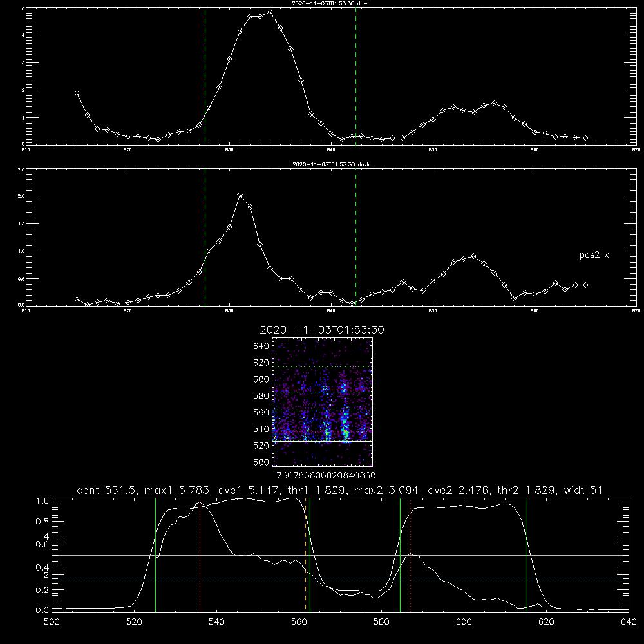Click the heatmap title '2020-11-03T01:53:30'

[x=322, y=330]
